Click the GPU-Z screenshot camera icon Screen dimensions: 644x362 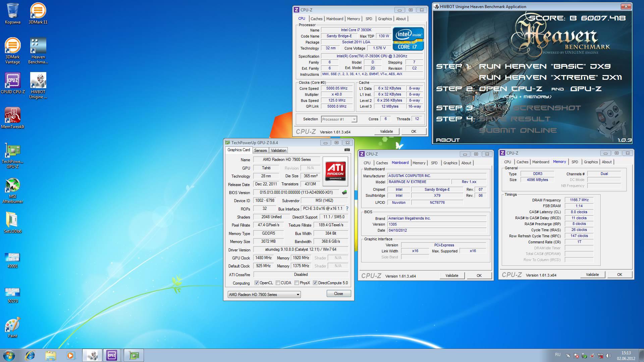(x=347, y=150)
